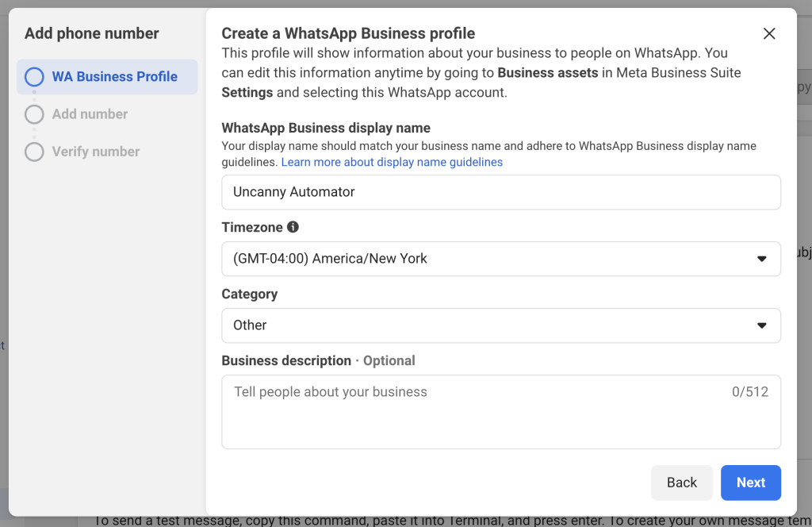Click the Next button
Screen dimensions: 812x527
click(x=750, y=482)
